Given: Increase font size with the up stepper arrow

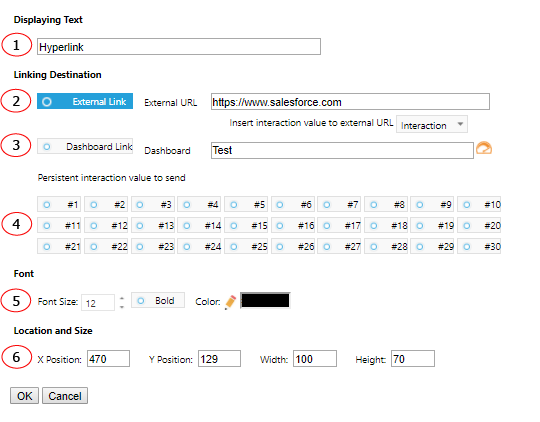Looking at the screenshot, I should tap(122, 298).
